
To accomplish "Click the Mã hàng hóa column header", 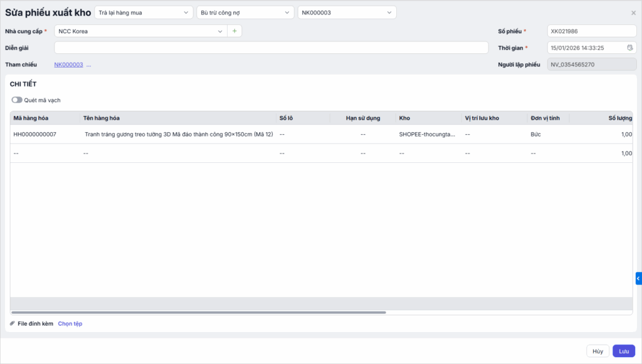I will click(45, 118).
